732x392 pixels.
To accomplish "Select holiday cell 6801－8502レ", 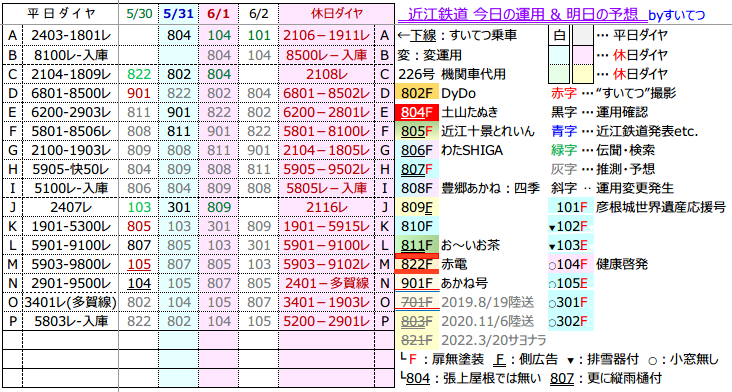I will tap(327, 93).
